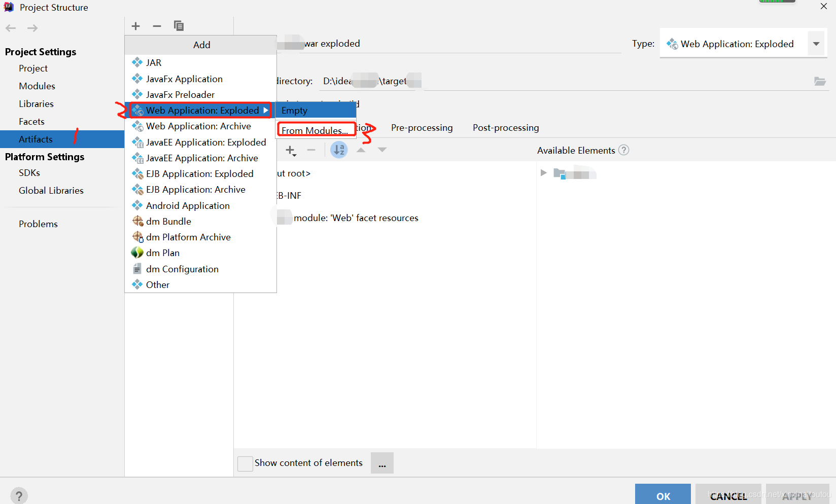
Task: Add a new artifact using the plus icon
Action: pyautogui.click(x=135, y=26)
